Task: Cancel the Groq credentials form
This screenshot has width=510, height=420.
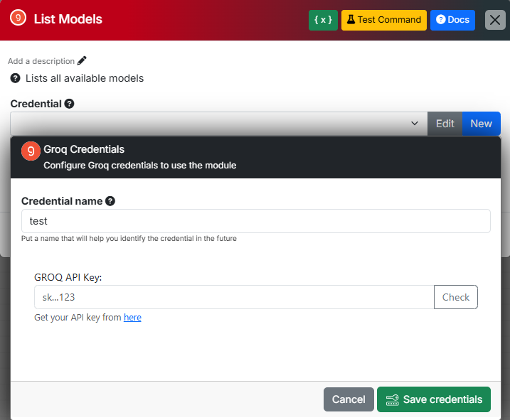Action: point(348,399)
